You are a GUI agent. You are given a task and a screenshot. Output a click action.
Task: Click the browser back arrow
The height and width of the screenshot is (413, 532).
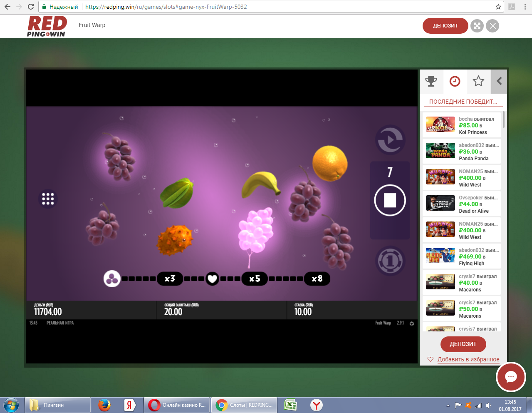[7, 7]
